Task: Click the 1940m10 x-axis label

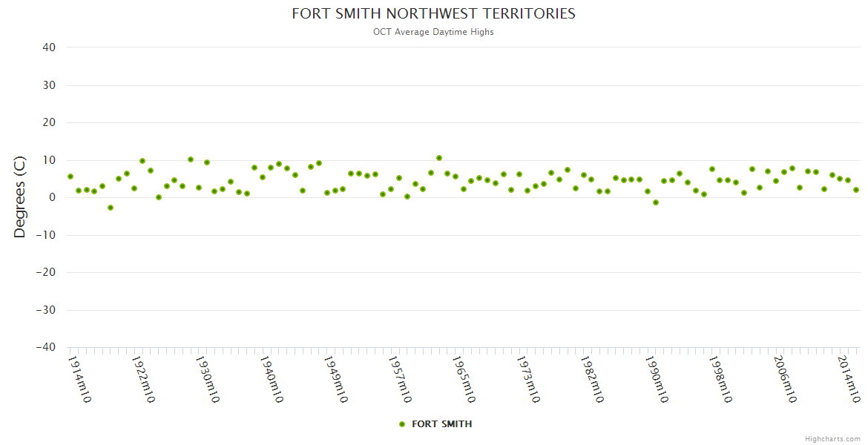Action: tap(272, 379)
